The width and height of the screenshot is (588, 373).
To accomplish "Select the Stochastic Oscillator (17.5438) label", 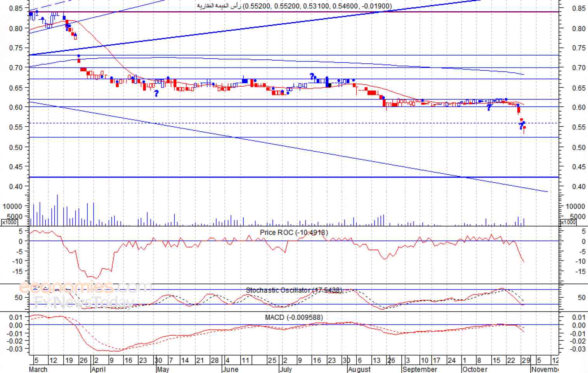I will 294,290.
